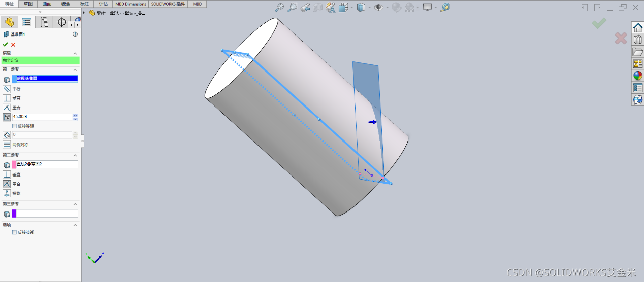This screenshot has width=644, height=282.
Task: Open the File Explorer task pane icon
Action: pyautogui.click(x=638, y=52)
